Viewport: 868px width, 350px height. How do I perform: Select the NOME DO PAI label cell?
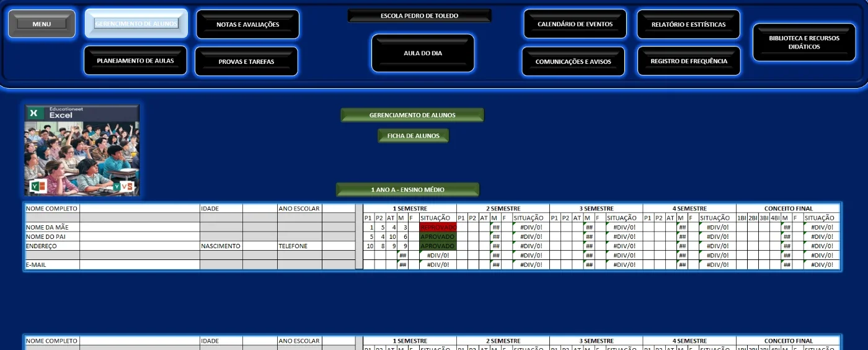pos(52,236)
